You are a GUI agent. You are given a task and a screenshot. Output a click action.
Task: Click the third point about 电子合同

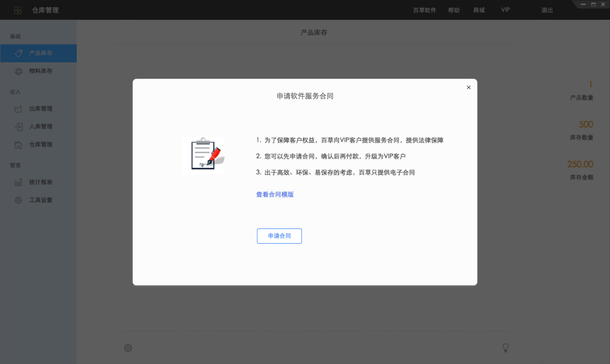[335, 173]
